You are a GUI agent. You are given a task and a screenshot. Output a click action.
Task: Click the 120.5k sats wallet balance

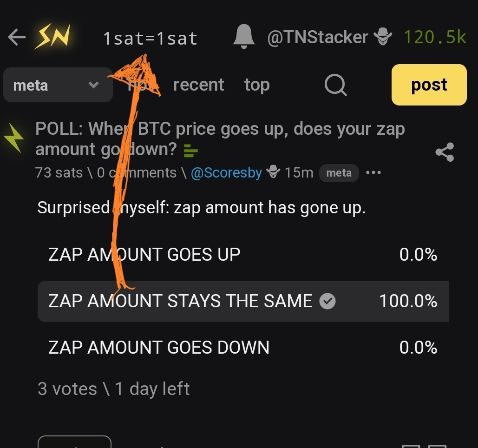coord(435,37)
